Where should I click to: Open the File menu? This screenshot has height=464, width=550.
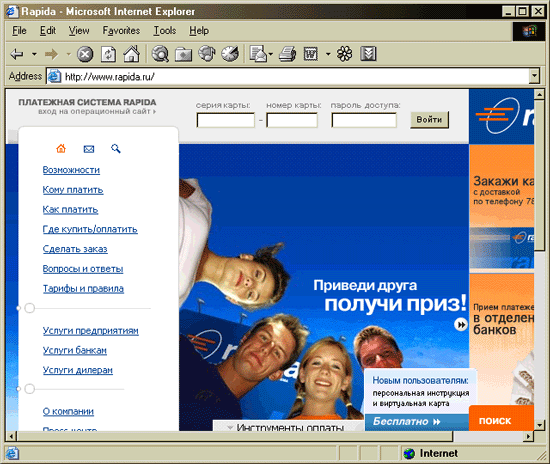tap(19, 31)
